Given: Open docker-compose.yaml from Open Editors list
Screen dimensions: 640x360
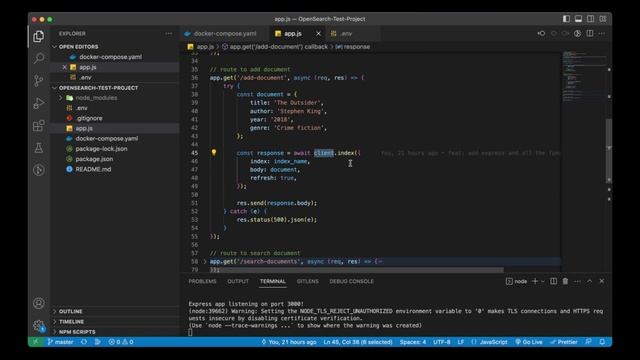Looking at the screenshot, I should point(111,57).
